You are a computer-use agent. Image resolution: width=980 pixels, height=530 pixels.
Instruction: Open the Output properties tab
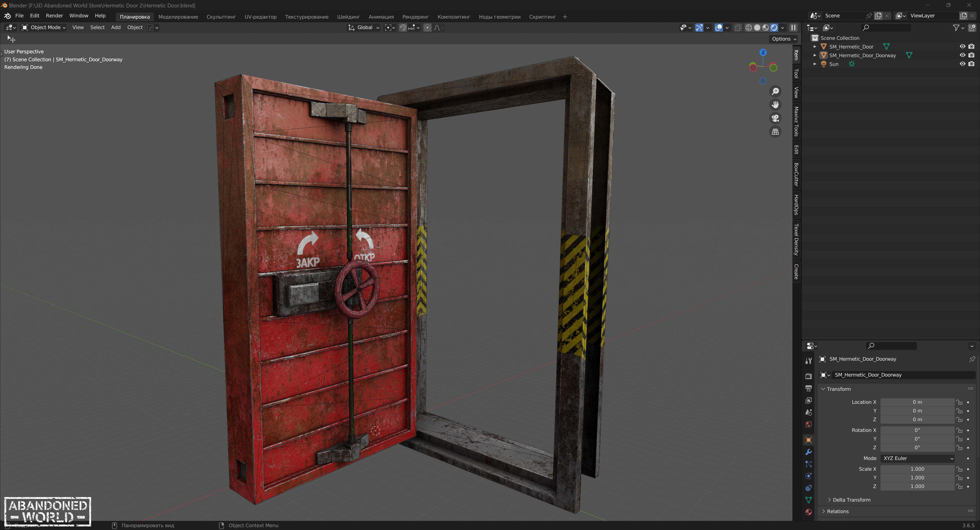click(808, 388)
